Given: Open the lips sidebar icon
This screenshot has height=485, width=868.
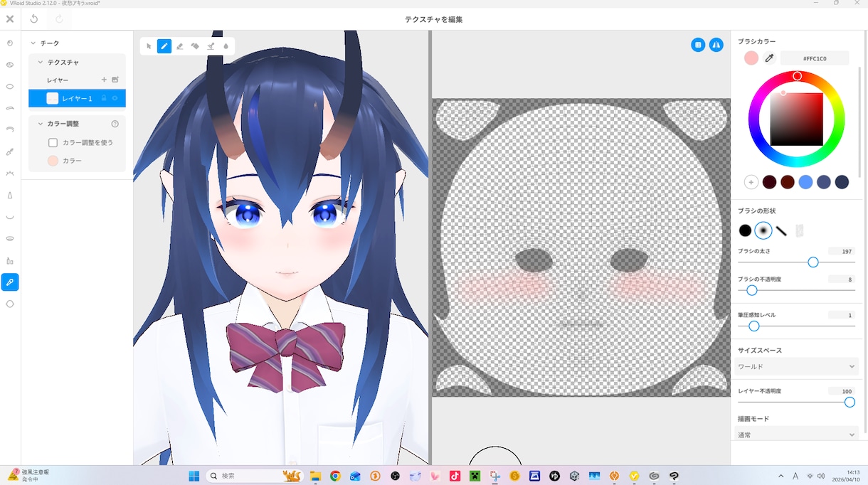Looking at the screenshot, I should (x=10, y=238).
